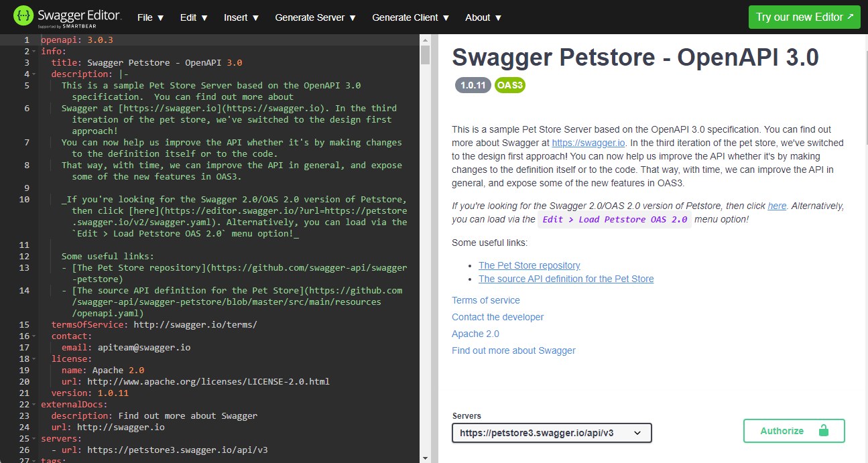Fold the license block at line 18
This screenshot has height=463, width=868.
(34, 359)
